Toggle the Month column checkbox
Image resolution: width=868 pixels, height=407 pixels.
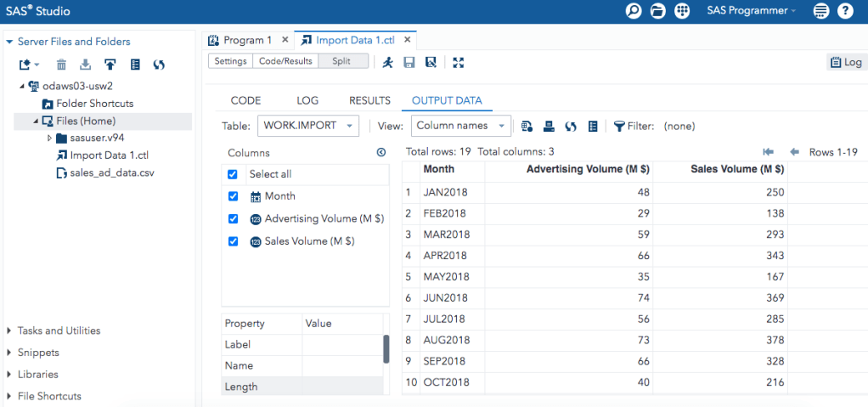coord(233,196)
